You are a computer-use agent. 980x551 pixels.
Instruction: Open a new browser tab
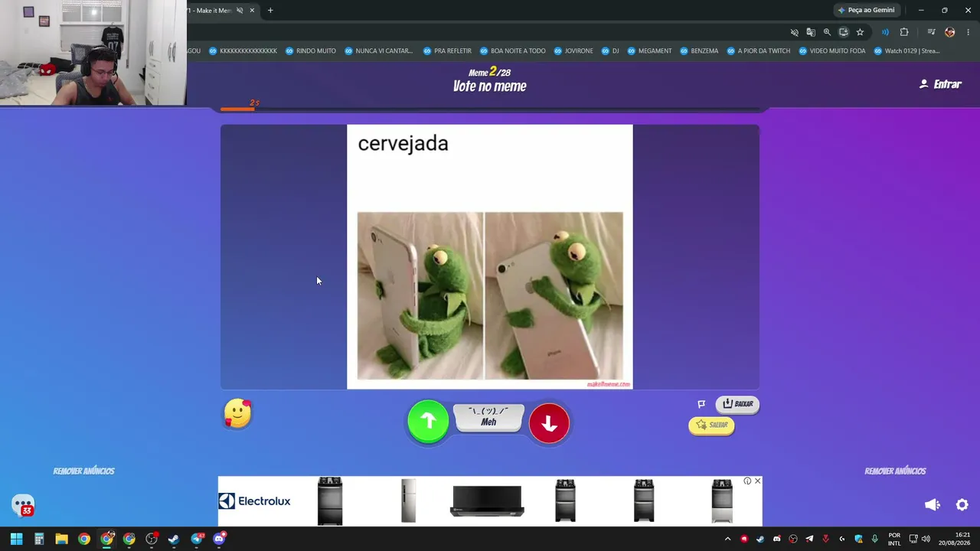pos(270,11)
